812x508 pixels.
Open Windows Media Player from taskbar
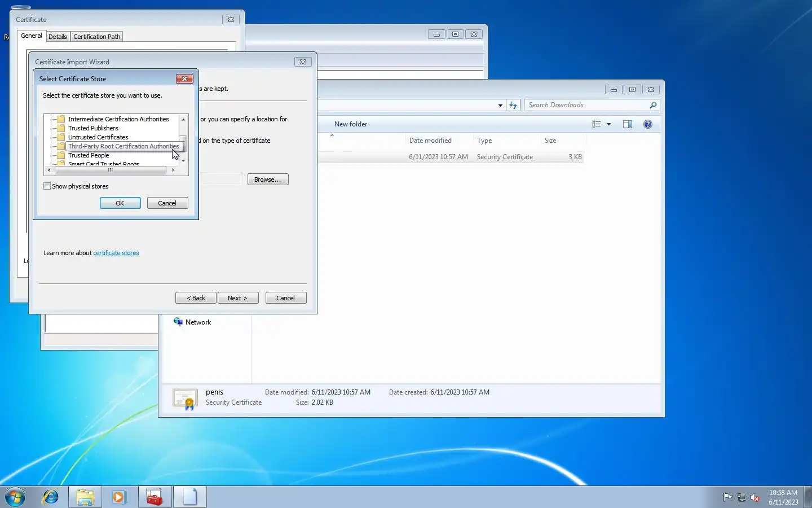118,497
